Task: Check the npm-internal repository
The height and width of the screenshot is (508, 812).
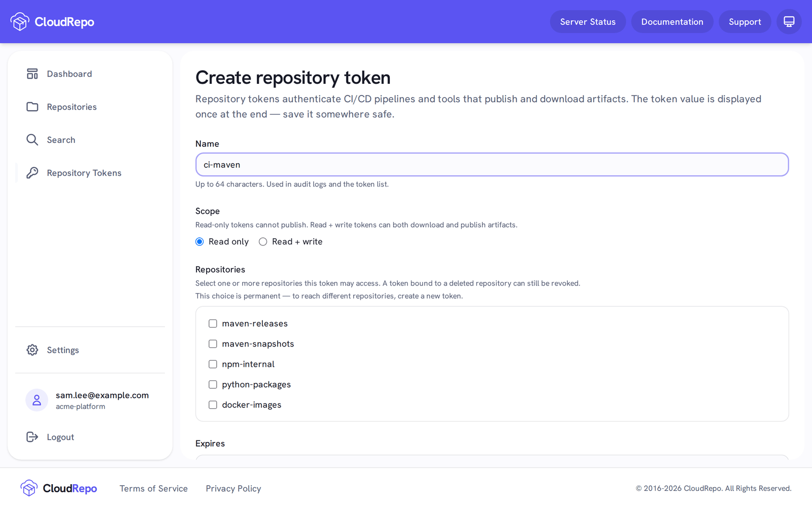Action: [213, 364]
